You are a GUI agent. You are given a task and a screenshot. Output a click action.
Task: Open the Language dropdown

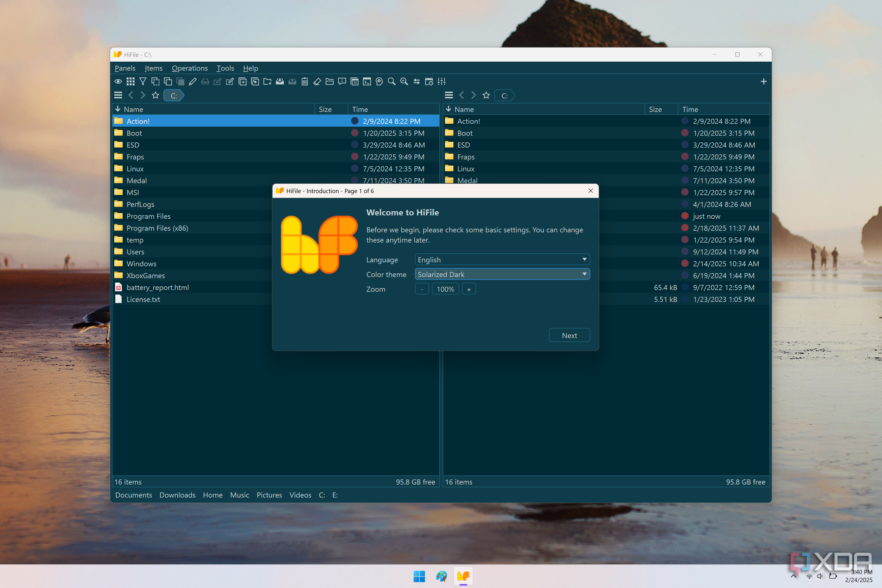502,260
